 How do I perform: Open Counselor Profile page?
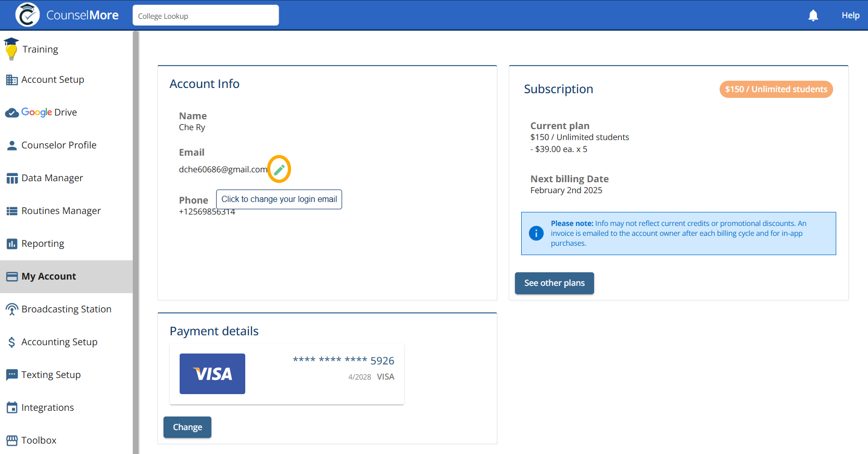(x=66, y=145)
